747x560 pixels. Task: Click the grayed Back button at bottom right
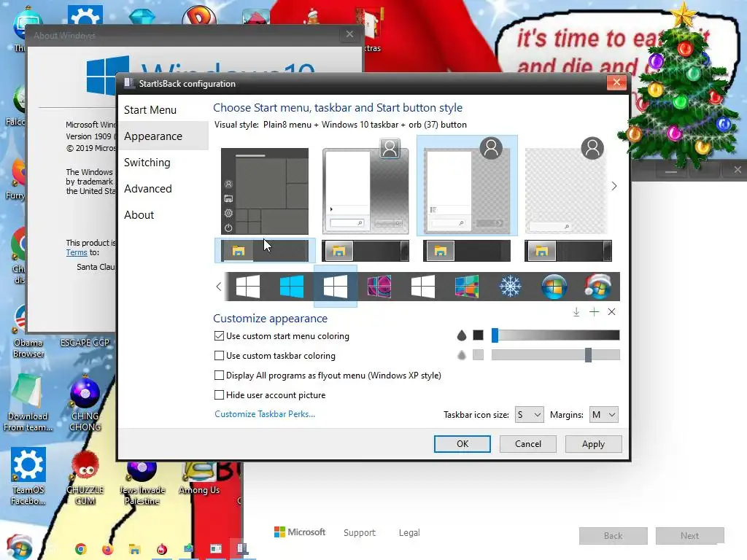[x=613, y=536]
